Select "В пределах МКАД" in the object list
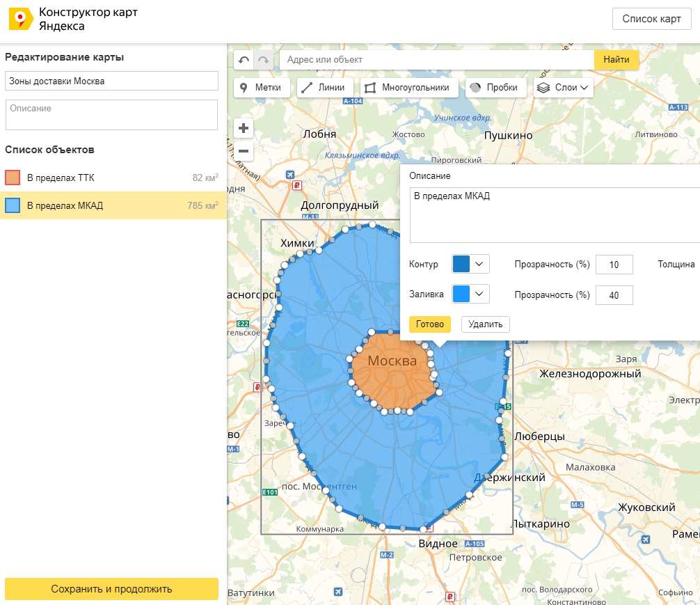The width and height of the screenshot is (700, 605). click(x=65, y=205)
